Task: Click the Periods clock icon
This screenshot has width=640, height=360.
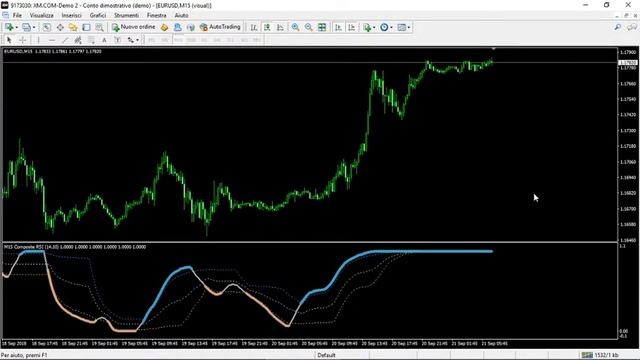Action: (384, 27)
